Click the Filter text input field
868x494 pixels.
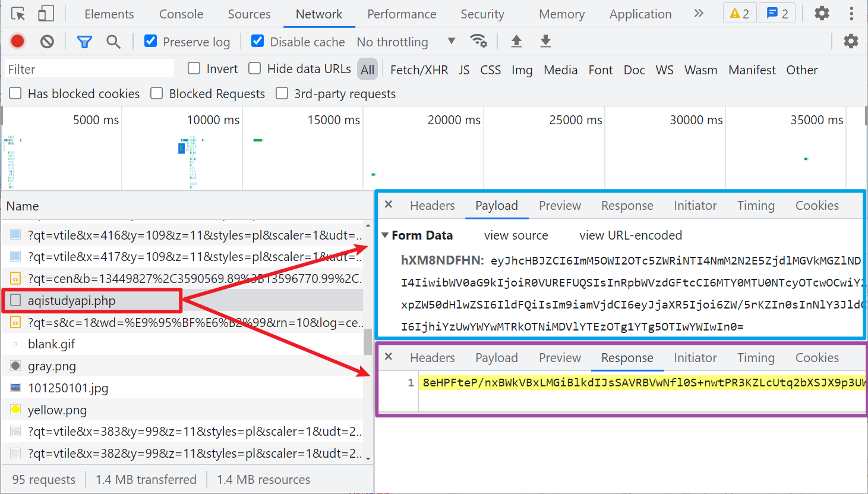click(x=90, y=69)
